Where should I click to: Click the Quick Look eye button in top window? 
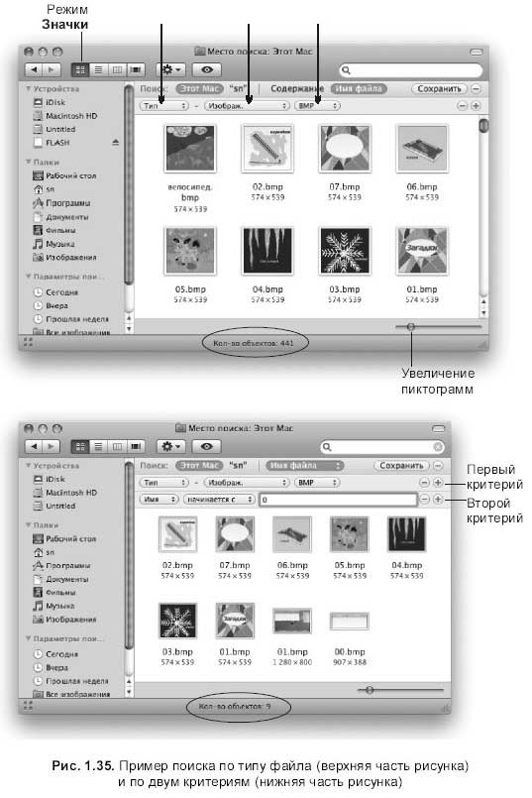click(206, 69)
